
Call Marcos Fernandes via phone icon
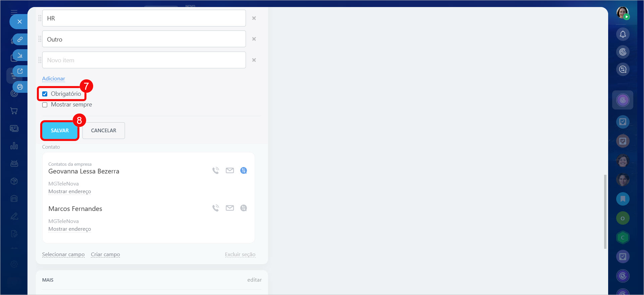(x=215, y=208)
